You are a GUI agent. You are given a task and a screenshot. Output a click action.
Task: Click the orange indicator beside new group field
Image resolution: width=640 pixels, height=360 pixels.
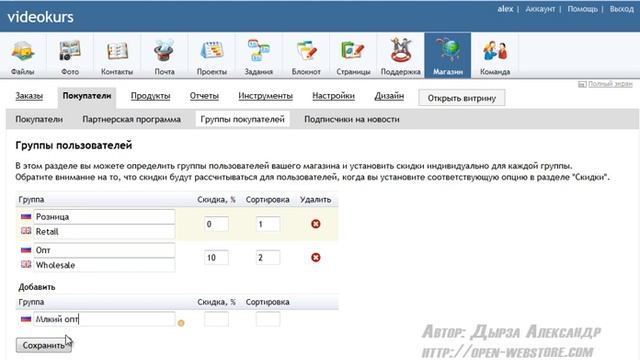click(x=181, y=323)
